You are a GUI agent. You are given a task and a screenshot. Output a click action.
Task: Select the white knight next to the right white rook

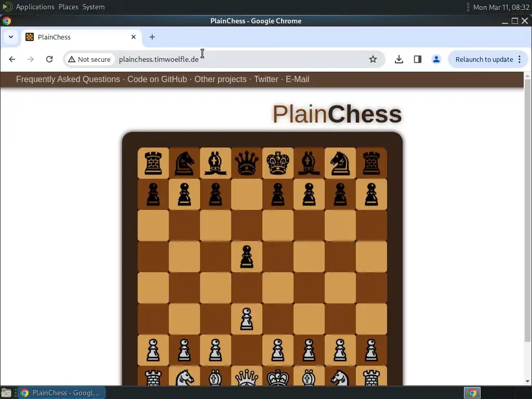[340, 377]
